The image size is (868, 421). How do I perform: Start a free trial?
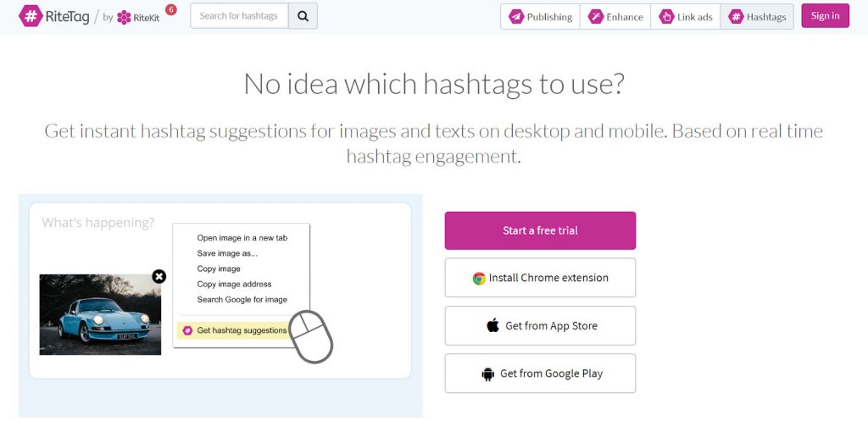[540, 230]
